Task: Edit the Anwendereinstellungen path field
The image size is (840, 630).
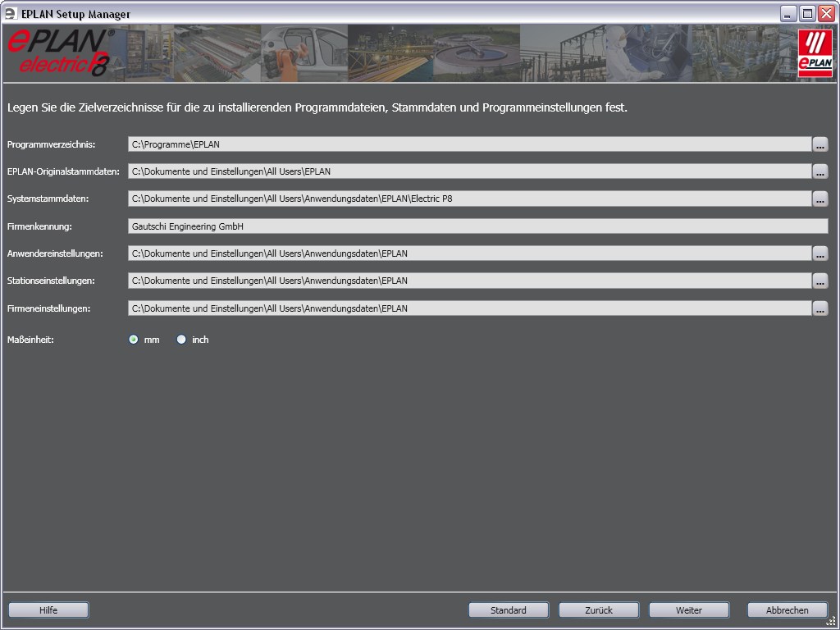Action: point(470,253)
